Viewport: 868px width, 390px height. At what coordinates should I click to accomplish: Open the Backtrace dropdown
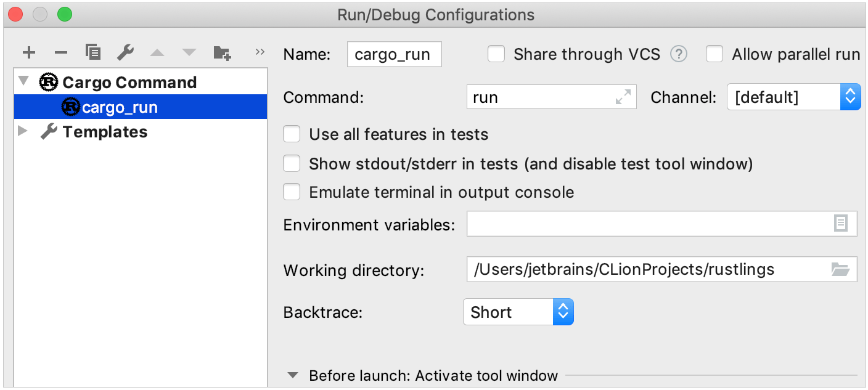[518, 312]
